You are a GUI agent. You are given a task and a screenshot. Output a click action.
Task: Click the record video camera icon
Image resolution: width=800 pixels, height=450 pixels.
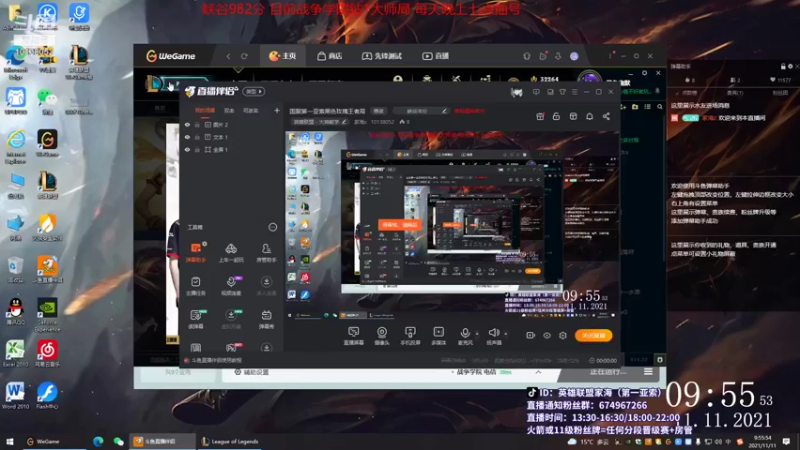[531, 335]
